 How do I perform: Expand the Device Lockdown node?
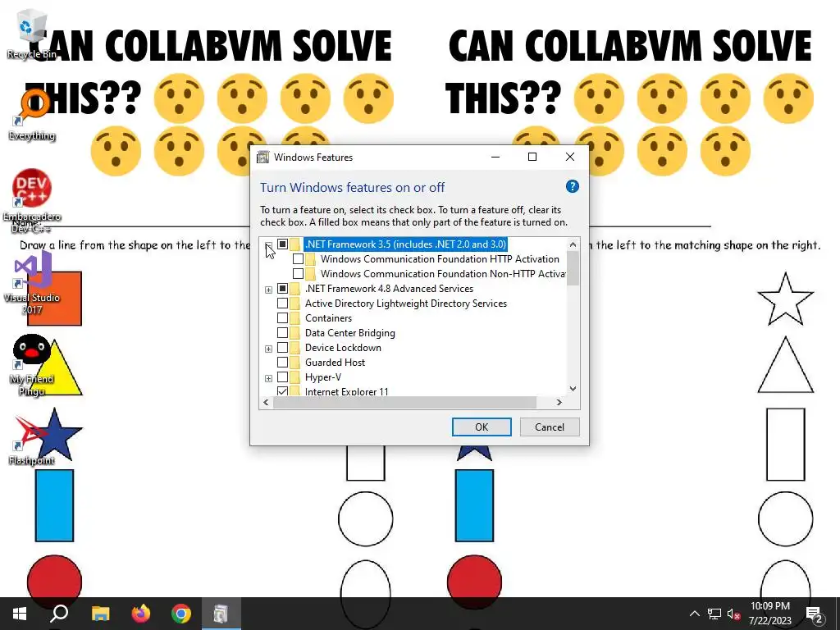(268, 349)
